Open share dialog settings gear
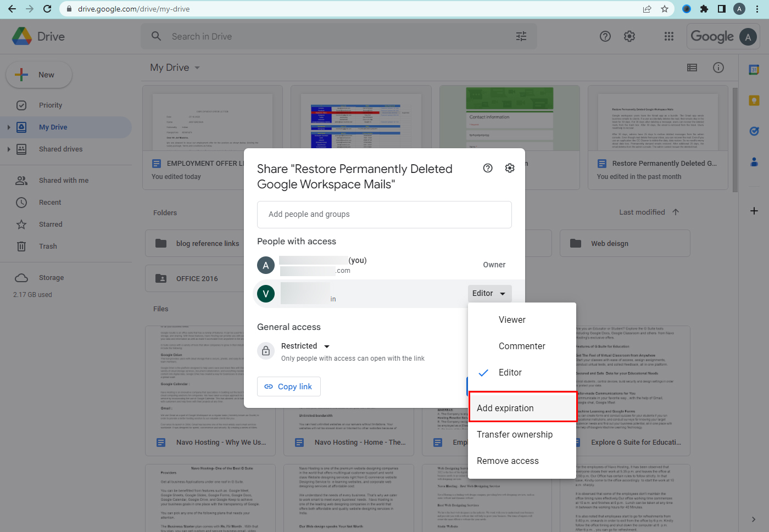The image size is (769, 532). [510, 168]
